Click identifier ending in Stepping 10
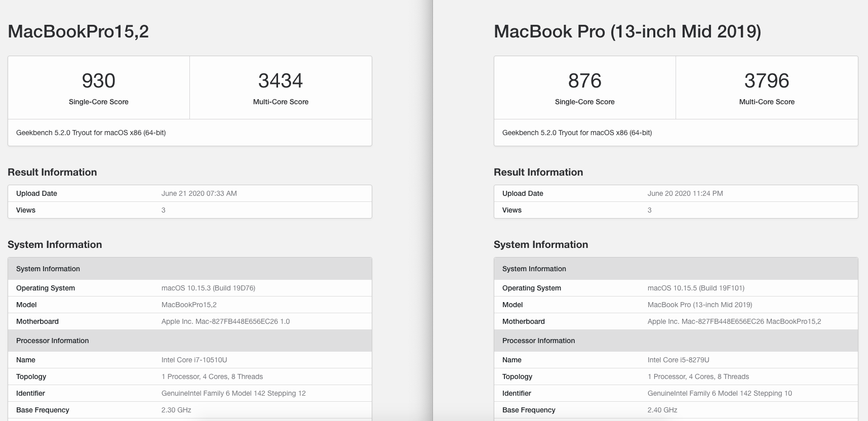The width and height of the screenshot is (868, 421). (x=720, y=393)
